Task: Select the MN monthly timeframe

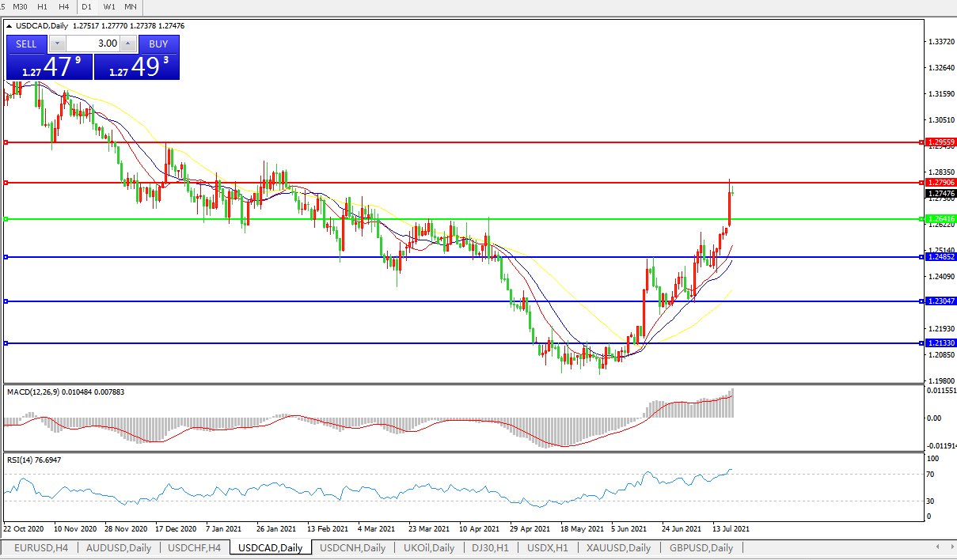Action: pyautogui.click(x=130, y=7)
